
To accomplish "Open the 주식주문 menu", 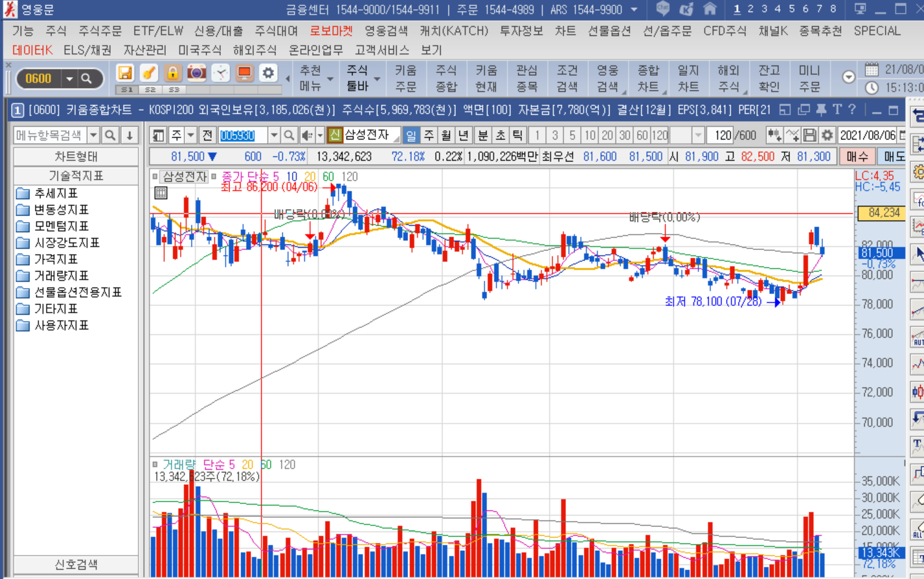I will point(100,31).
